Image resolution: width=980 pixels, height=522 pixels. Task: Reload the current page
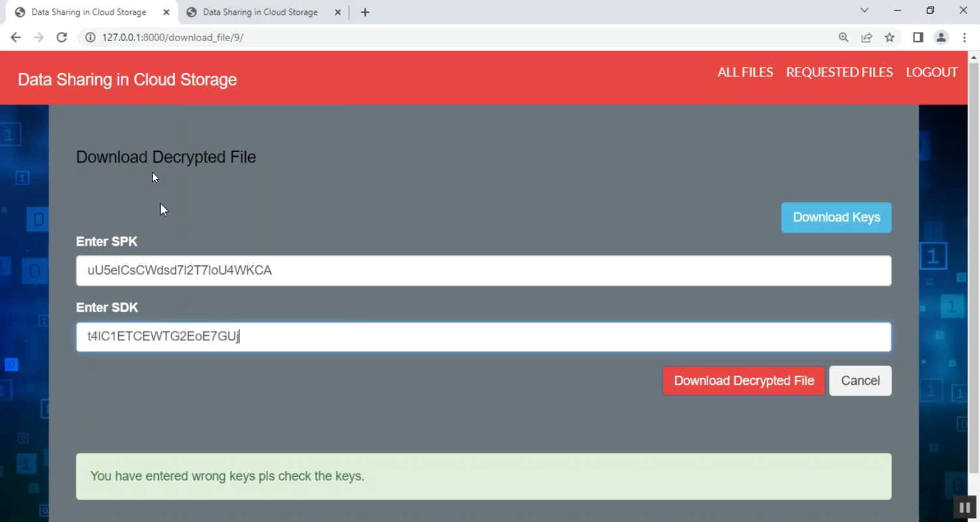pos(62,37)
